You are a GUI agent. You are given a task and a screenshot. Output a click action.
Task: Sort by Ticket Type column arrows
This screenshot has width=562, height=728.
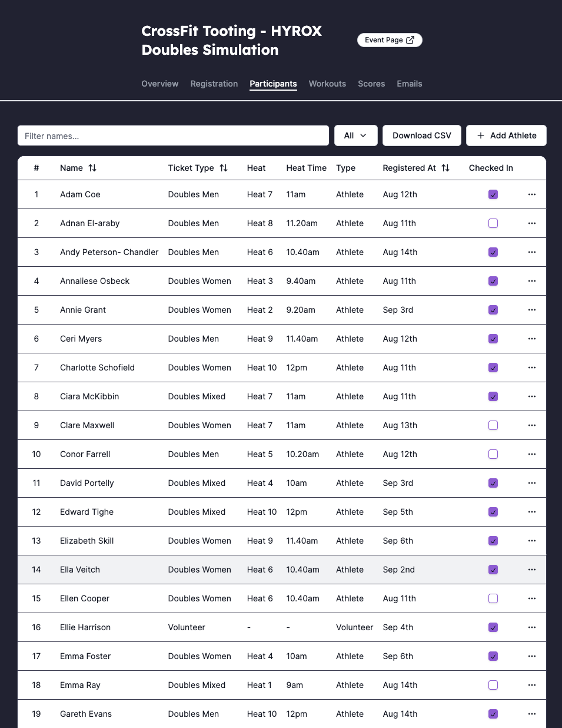pyautogui.click(x=224, y=168)
